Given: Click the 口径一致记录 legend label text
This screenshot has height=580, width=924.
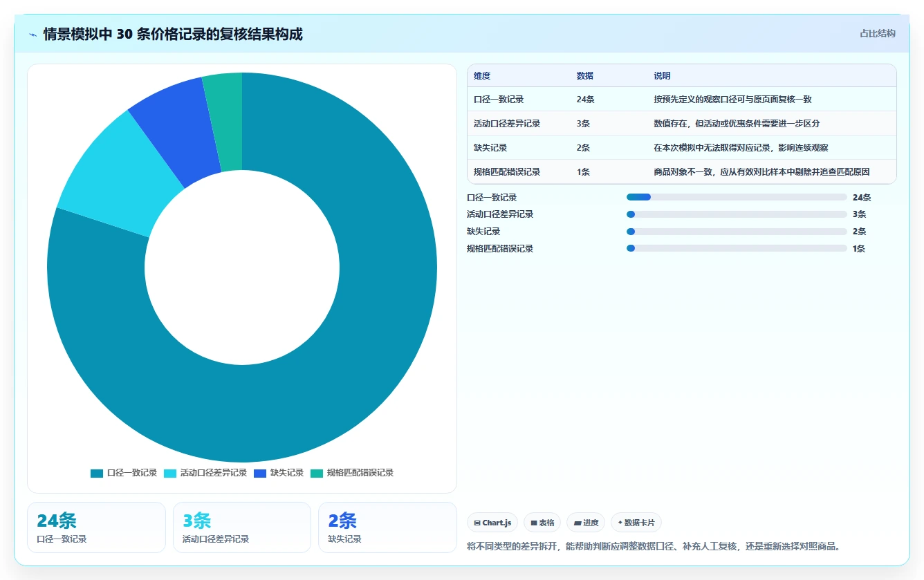Looking at the screenshot, I should (132, 474).
